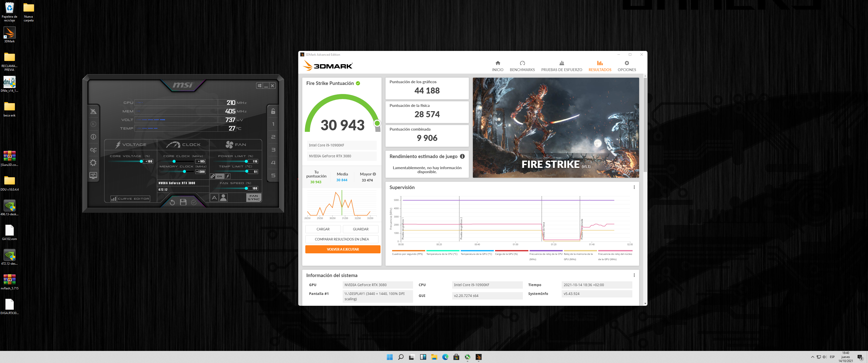Toggle the Afterburner profile lock

[273, 111]
